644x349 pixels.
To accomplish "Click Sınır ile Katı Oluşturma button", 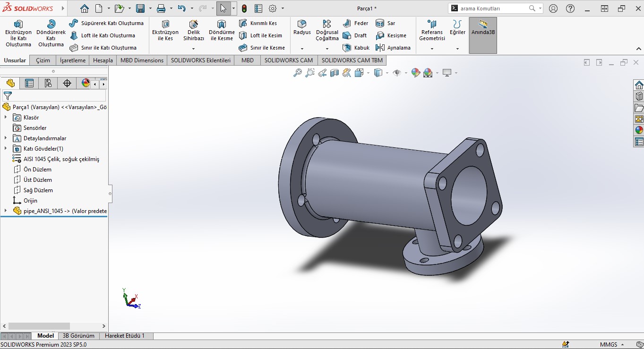I will point(103,48).
